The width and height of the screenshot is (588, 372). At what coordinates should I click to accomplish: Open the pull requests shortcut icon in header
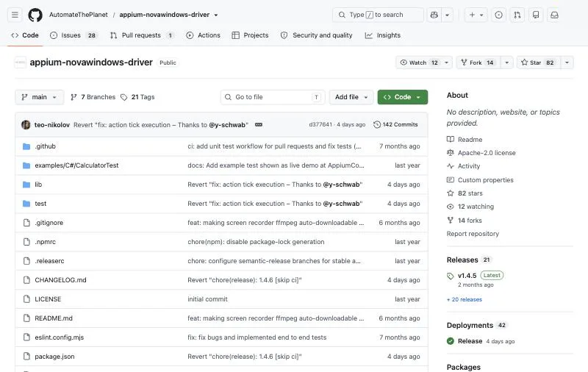click(x=517, y=15)
